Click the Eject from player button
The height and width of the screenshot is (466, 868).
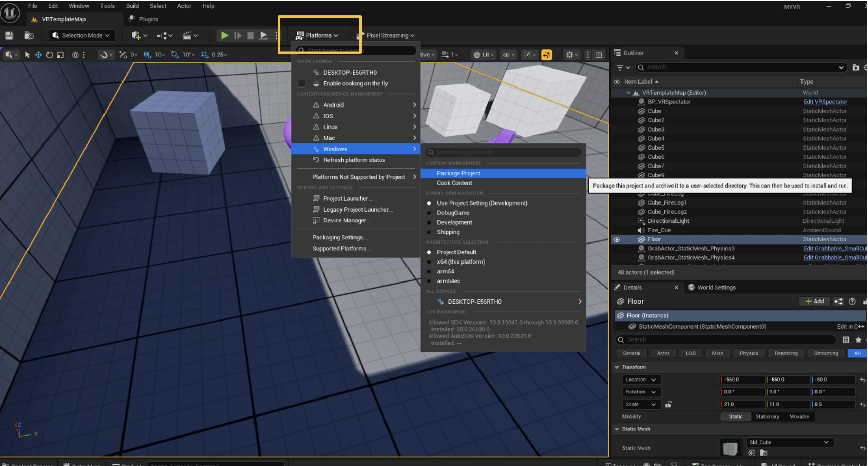(263, 35)
